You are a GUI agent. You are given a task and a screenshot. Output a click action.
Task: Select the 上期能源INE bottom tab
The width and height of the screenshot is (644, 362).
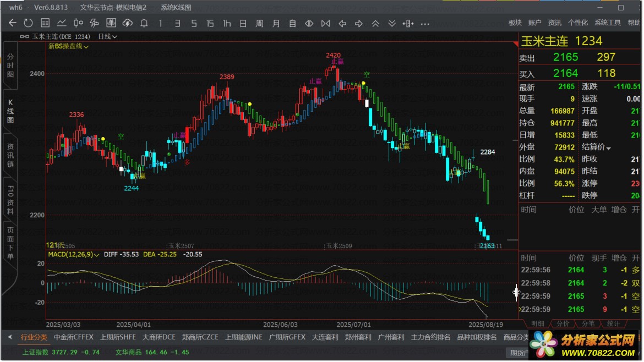(x=243, y=337)
